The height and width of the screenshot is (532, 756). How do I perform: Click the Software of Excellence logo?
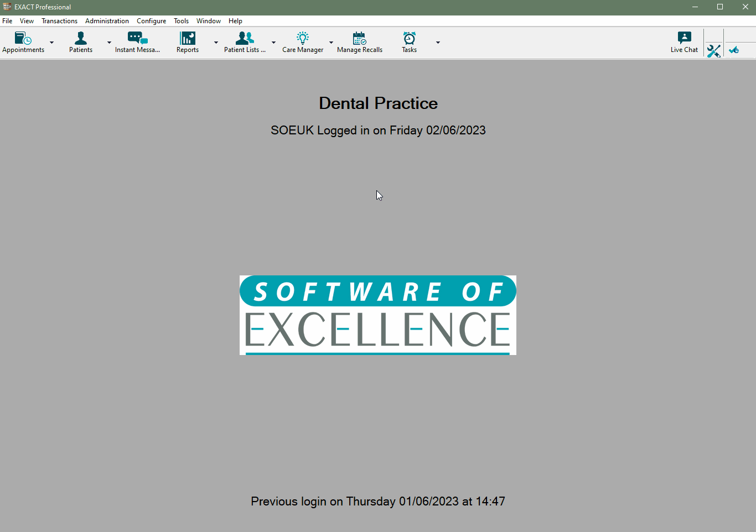(x=378, y=315)
